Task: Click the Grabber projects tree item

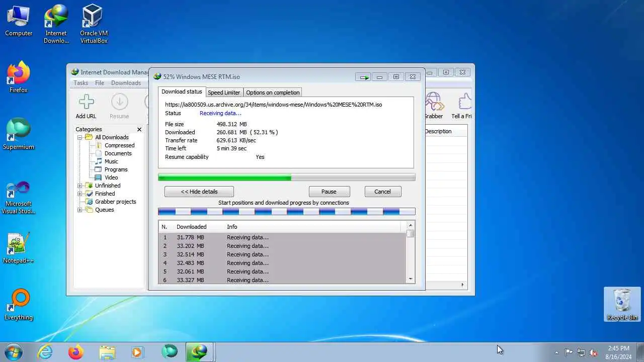Action: pos(115,202)
